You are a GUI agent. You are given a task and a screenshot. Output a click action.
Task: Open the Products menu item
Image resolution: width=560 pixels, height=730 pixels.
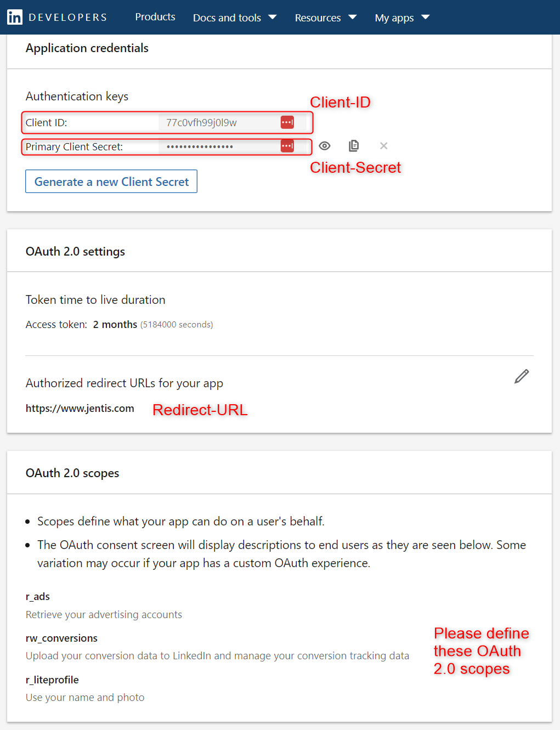[155, 17]
